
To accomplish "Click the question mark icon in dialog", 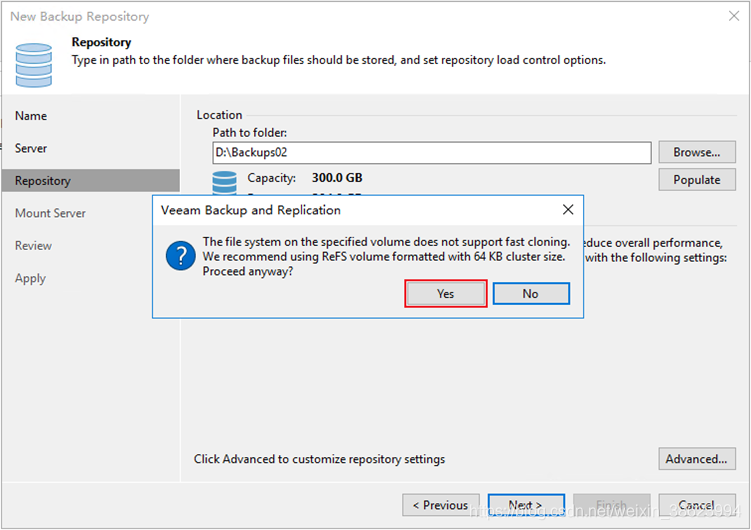I will coord(181,256).
